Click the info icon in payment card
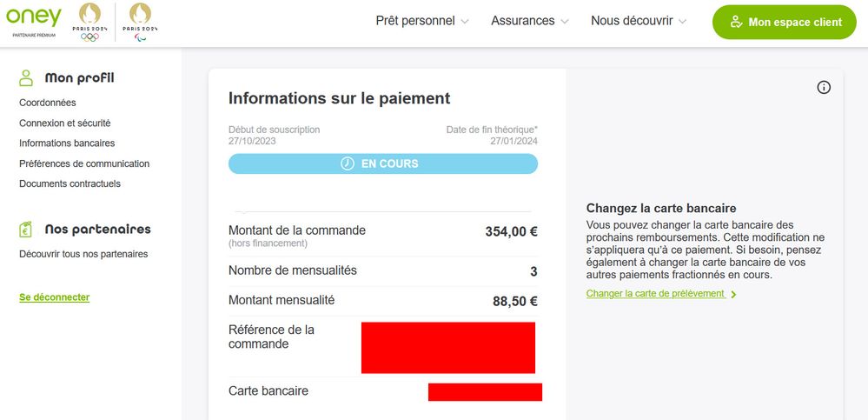The height and width of the screenshot is (420, 868). [x=824, y=87]
